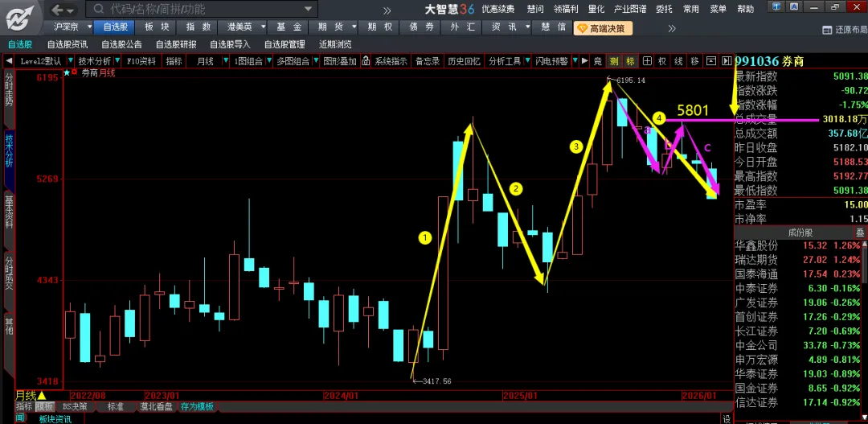Expand the 沪深京 market dropdown
868x424 pixels.
pos(90,27)
